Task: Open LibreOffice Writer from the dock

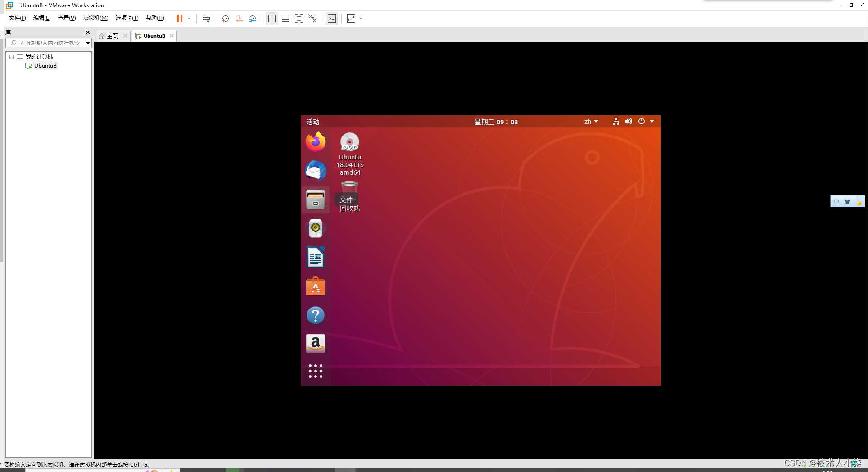Action: (x=316, y=258)
